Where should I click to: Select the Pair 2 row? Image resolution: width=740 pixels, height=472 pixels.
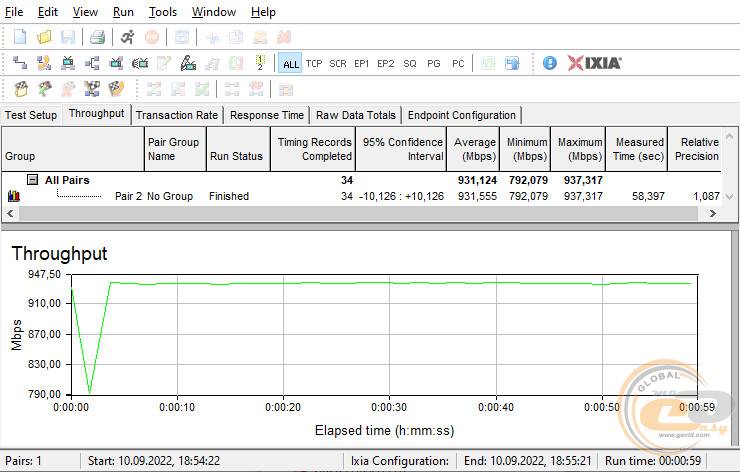(228, 197)
